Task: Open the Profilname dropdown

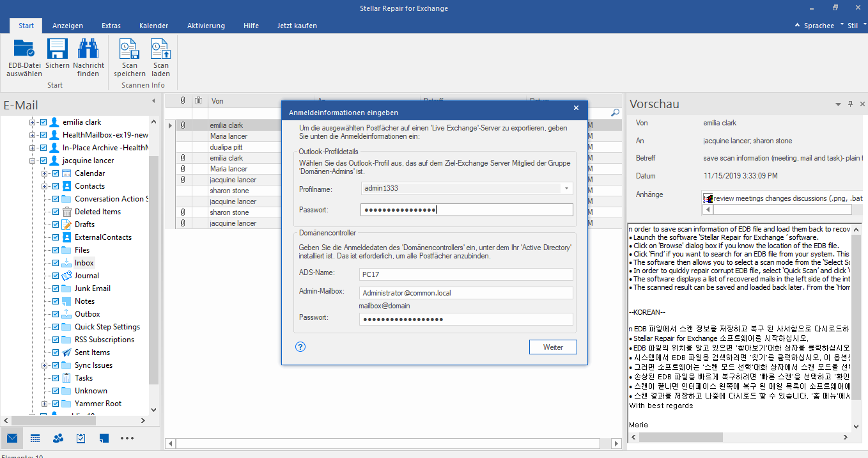Action: pyautogui.click(x=566, y=189)
